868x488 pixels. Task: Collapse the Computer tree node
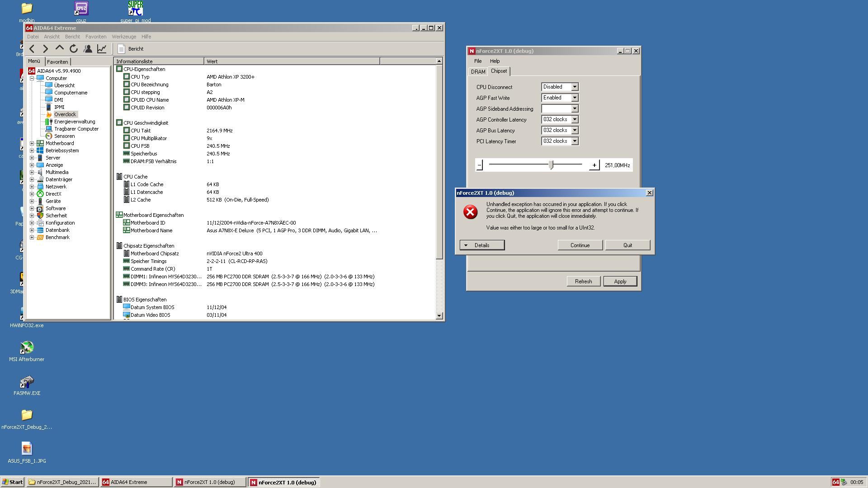[32, 78]
